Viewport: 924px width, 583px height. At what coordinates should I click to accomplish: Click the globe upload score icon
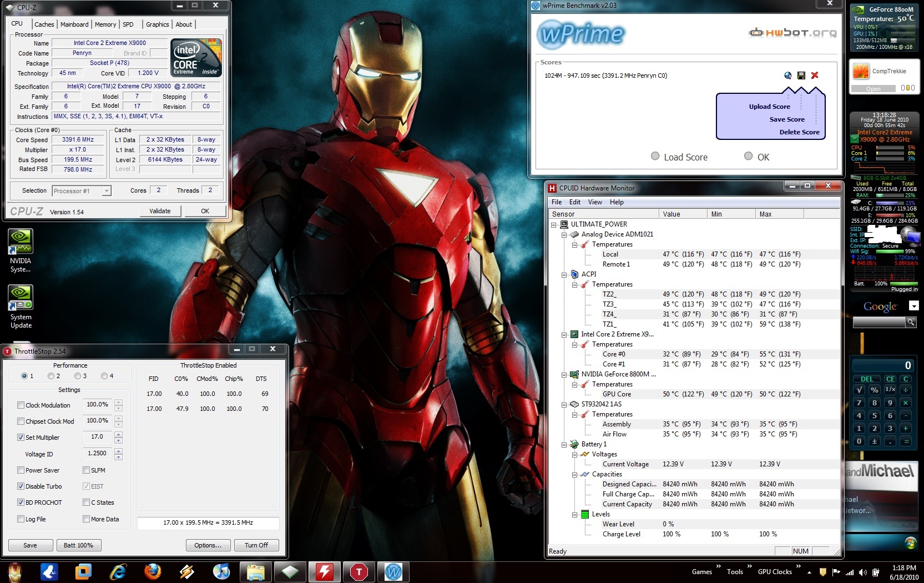[787, 76]
